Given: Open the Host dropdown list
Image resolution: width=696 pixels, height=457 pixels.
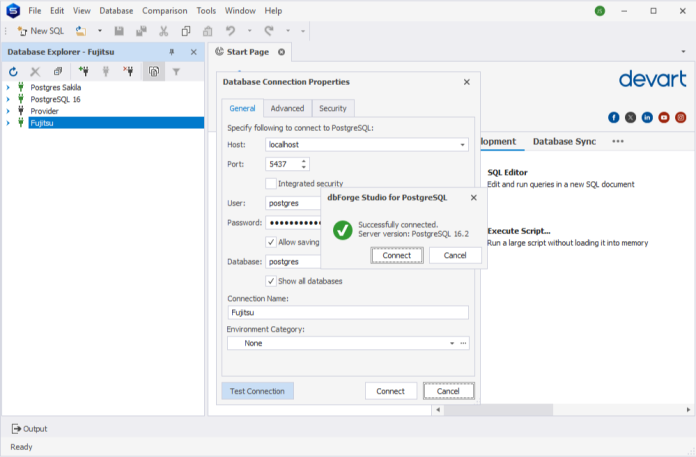Looking at the screenshot, I should coord(462,145).
